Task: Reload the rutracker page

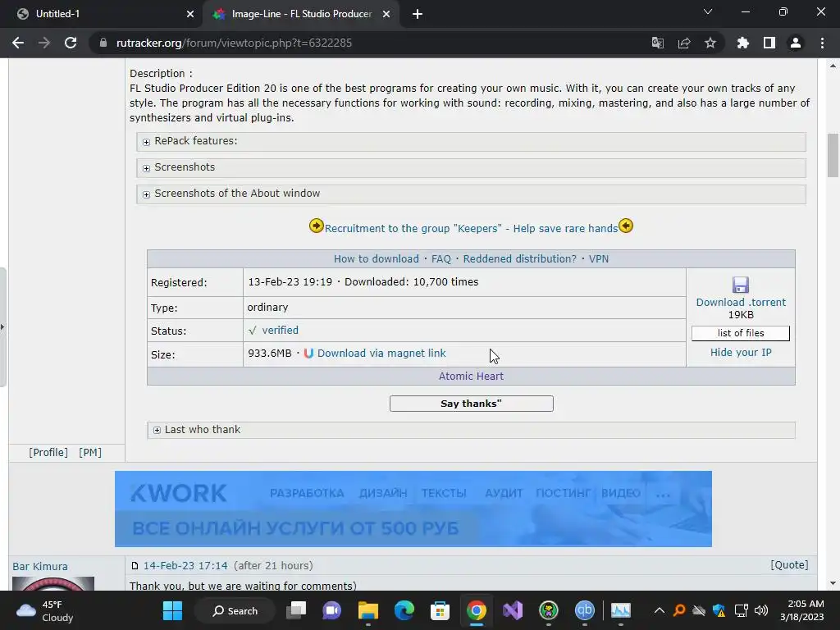Action: click(x=71, y=43)
